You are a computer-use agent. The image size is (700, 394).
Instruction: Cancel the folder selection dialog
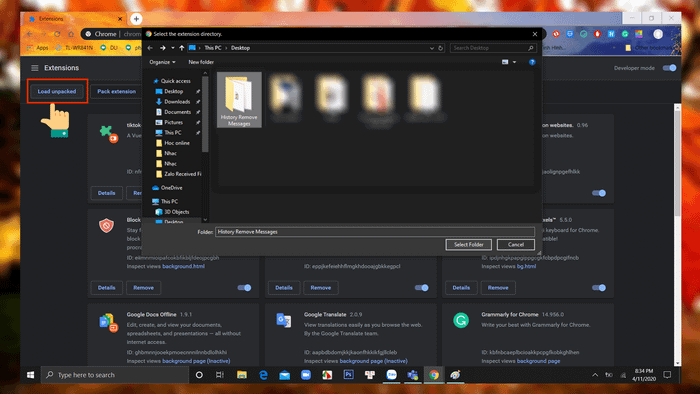pyautogui.click(x=516, y=245)
